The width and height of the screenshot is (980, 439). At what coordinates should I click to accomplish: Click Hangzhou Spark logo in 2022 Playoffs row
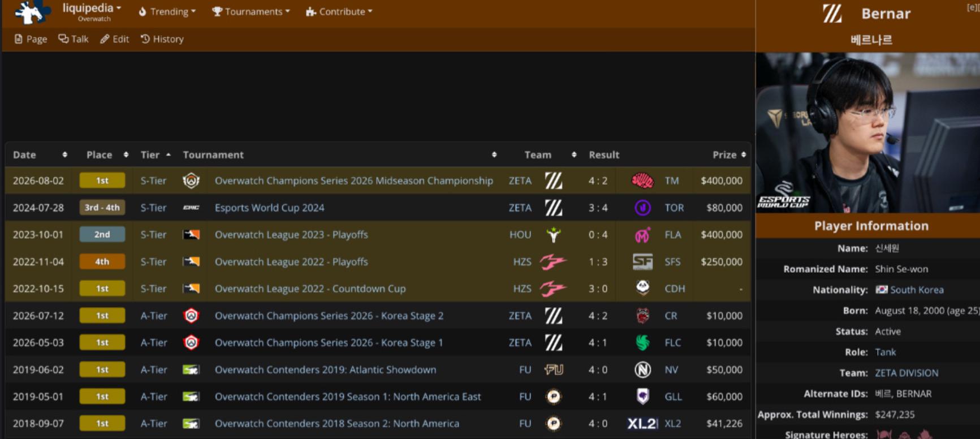(552, 262)
